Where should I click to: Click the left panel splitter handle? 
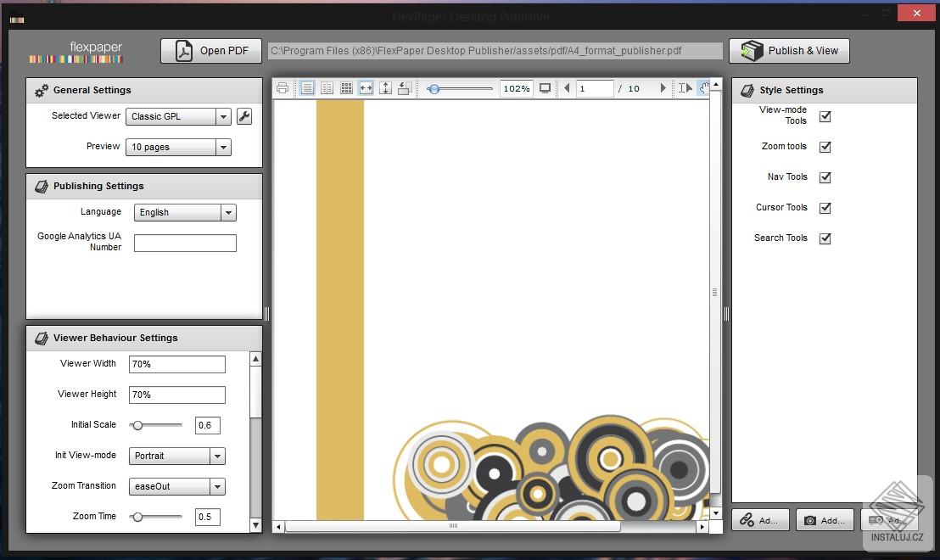pos(266,313)
